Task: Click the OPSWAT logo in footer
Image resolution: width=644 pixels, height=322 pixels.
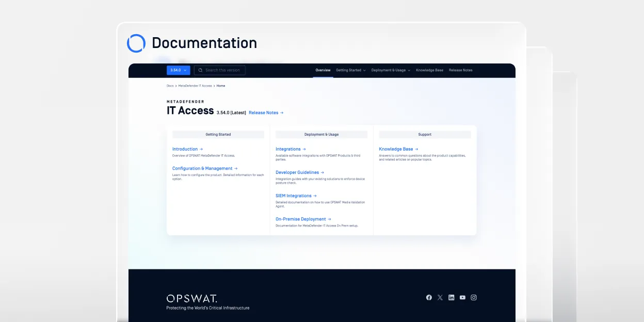Action: pos(191,298)
